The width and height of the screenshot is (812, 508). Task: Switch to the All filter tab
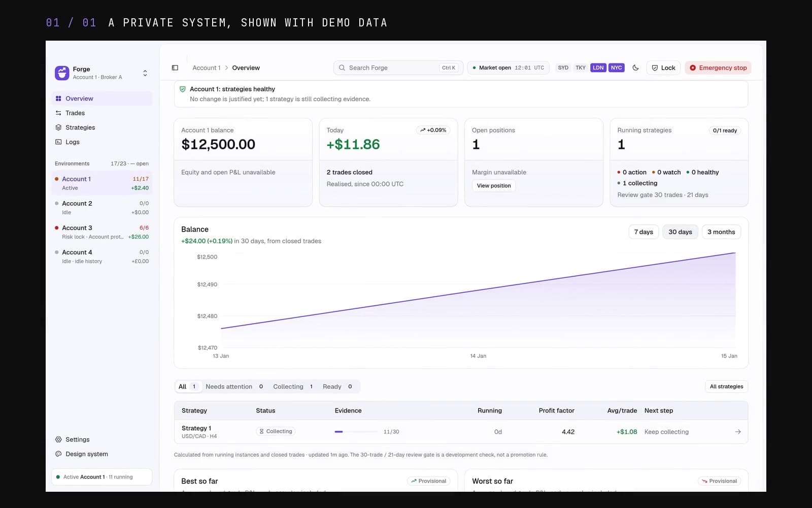pos(188,387)
